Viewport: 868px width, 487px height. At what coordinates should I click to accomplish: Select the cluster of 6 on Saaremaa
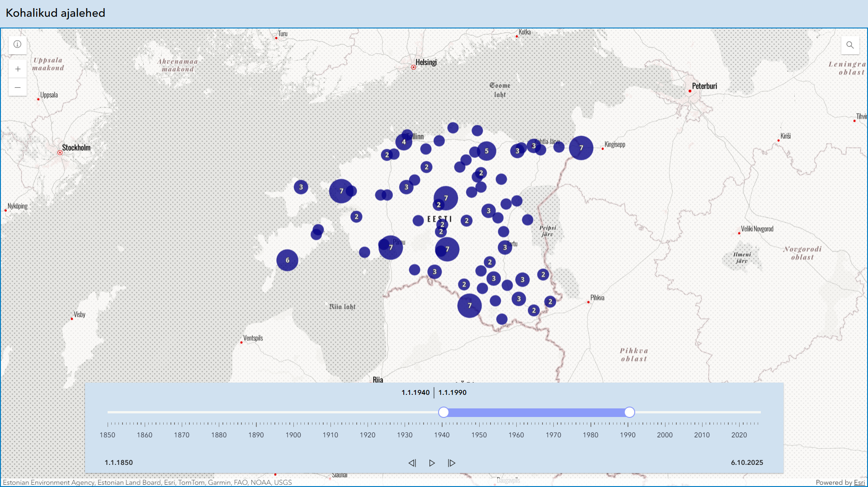(287, 260)
